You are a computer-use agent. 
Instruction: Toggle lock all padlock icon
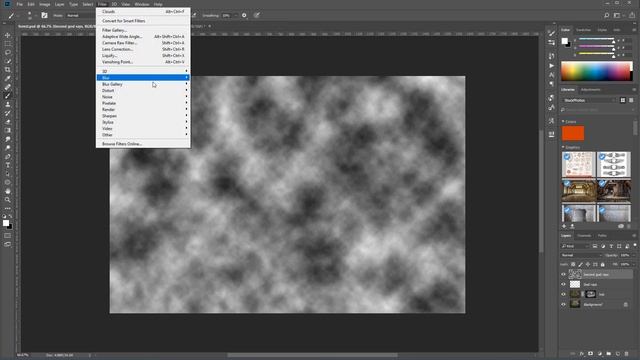point(602,264)
